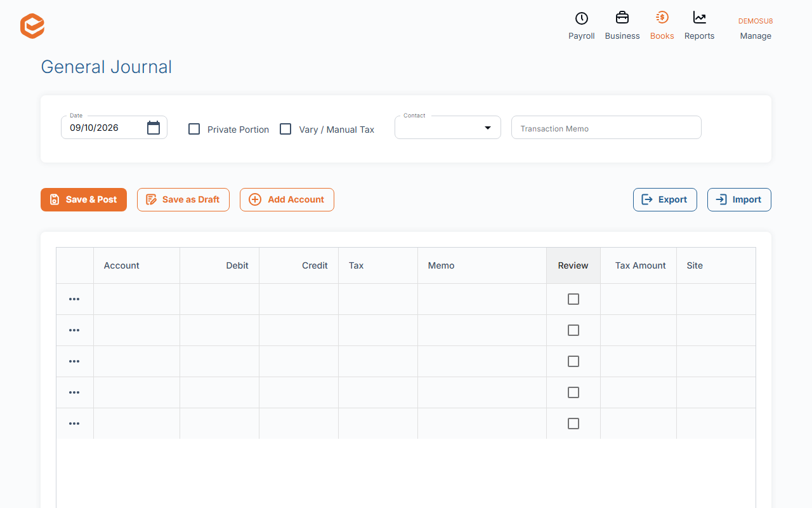Open the fourth row's three-dot menu
The height and width of the screenshot is (508, 812).
[74, 392]
